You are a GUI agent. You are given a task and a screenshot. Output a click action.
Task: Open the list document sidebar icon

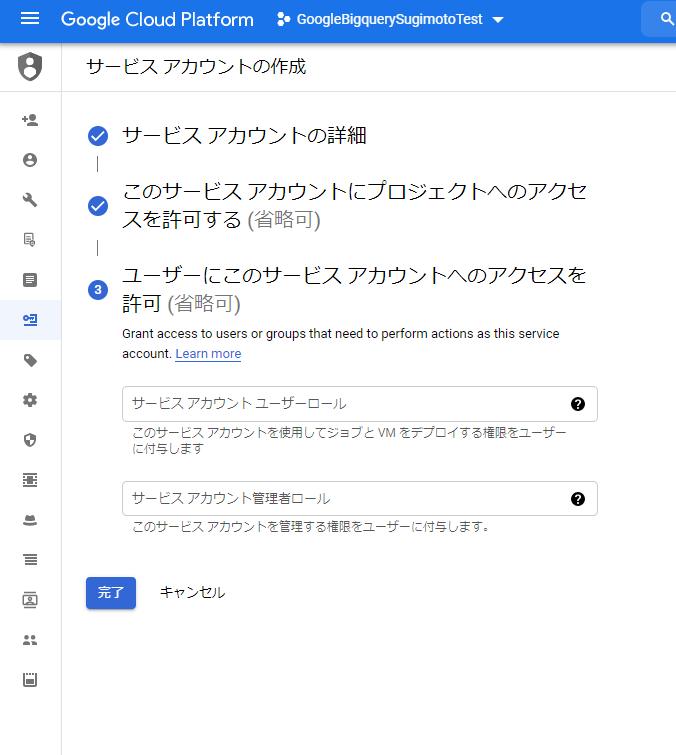30,280
